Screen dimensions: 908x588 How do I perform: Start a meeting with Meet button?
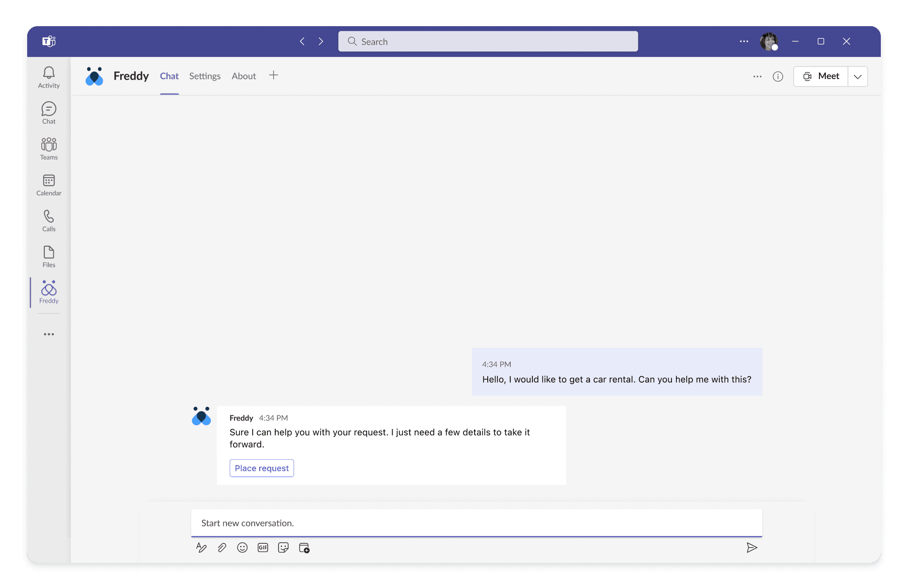click(x=821, y=77)
